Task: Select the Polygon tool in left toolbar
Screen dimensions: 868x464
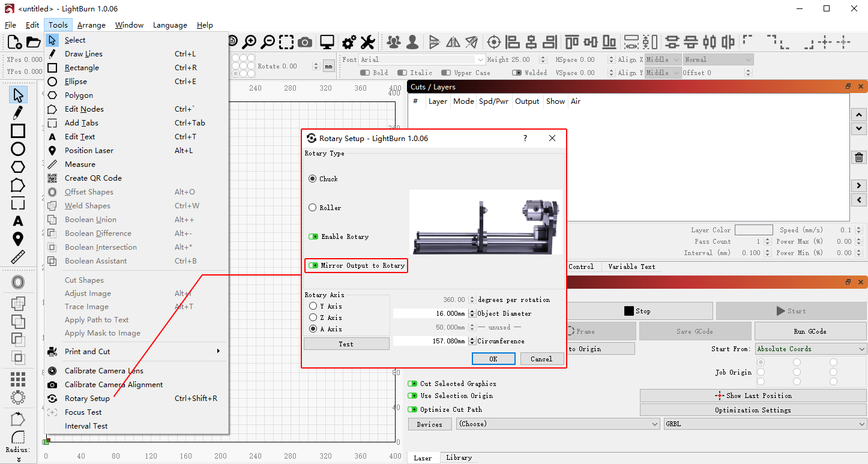Action: tap(18, 167)
